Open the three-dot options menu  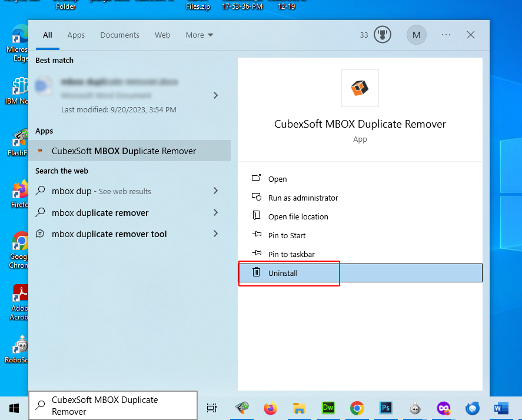click(446, 35)
